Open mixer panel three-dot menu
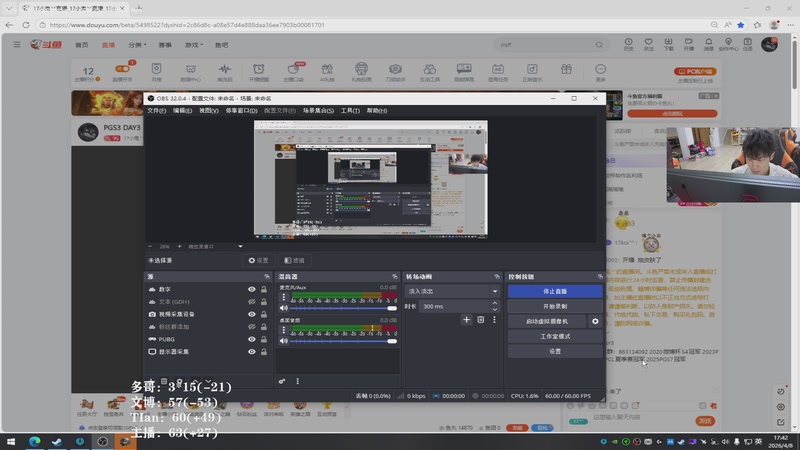This screenshot has width=800, height=450. 297,381
